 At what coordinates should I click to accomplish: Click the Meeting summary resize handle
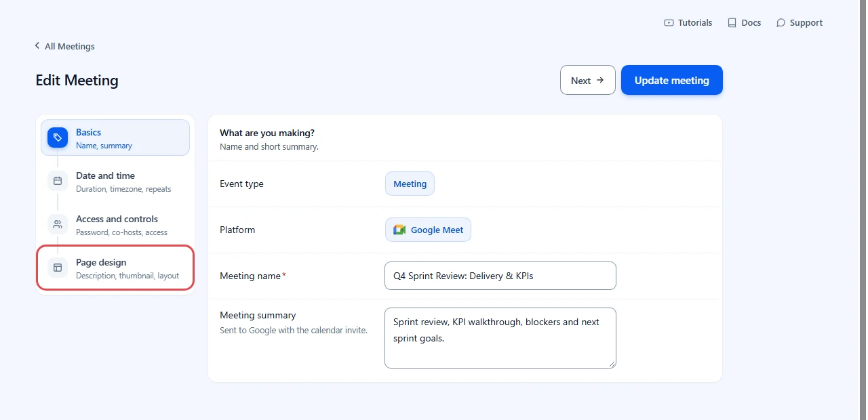[x=612, y=364]
